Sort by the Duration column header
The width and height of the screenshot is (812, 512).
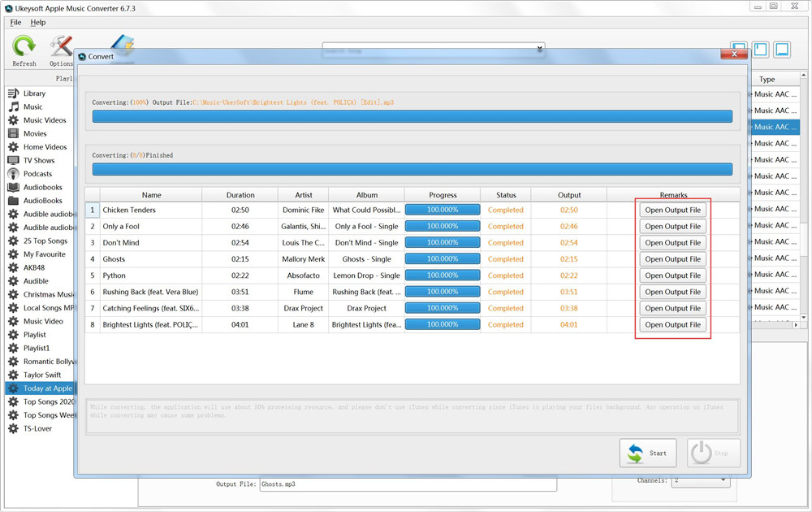tap(240, 195)
